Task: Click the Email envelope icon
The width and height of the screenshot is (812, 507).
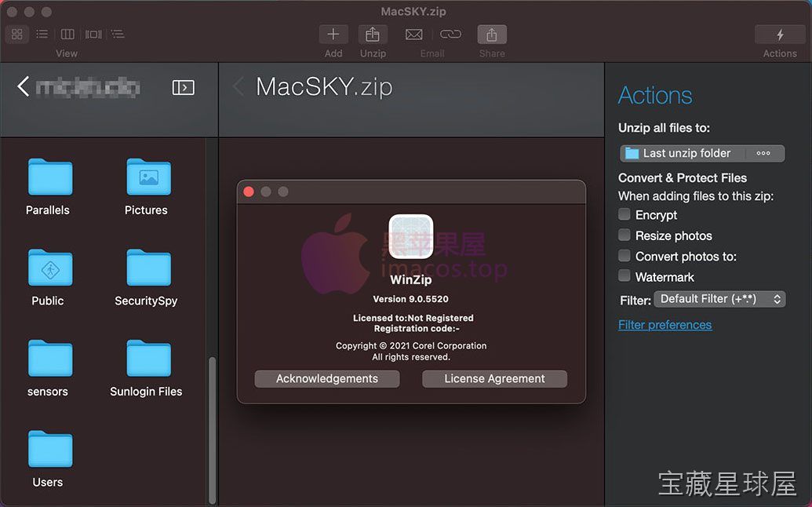Action: pos(413,35)
